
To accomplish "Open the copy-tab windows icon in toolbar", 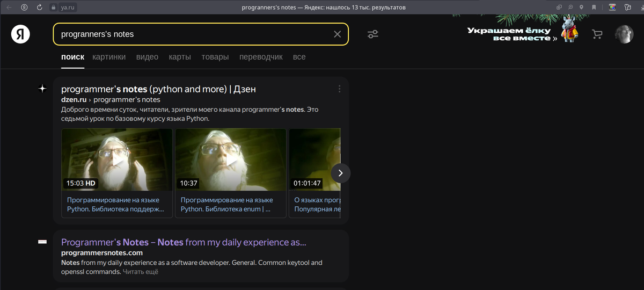I will [559, 8].
